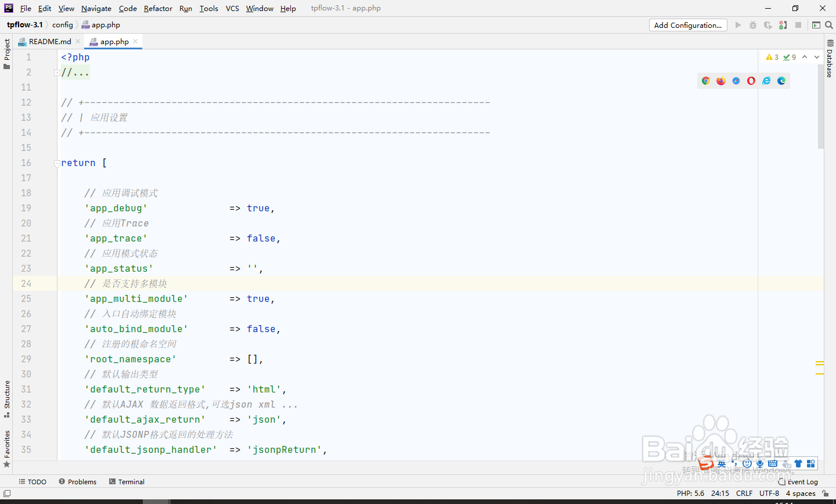Click Run with Coverage icon

[x=768, y=25]
